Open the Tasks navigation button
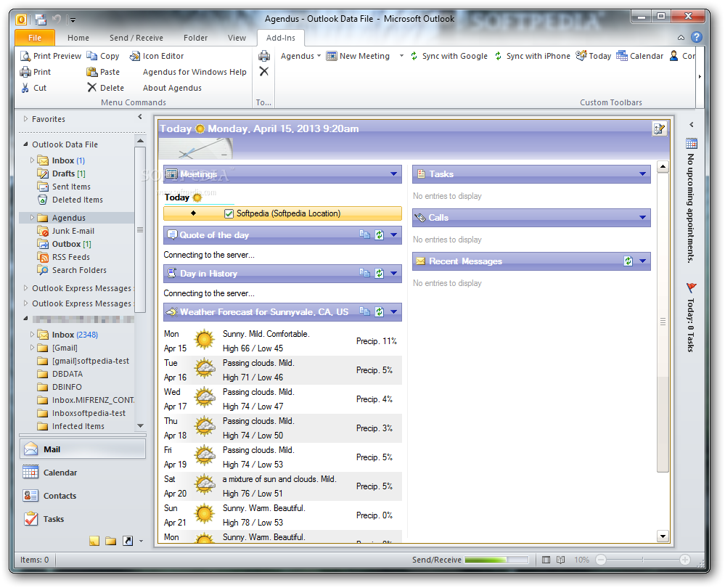 click(83, 518)
